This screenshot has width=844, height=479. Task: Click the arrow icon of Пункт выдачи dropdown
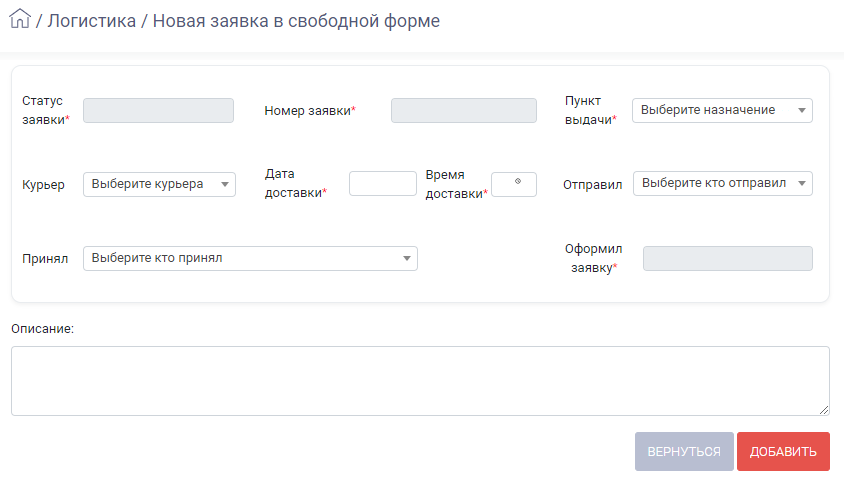pyautogui.click(x=801, y=110)
